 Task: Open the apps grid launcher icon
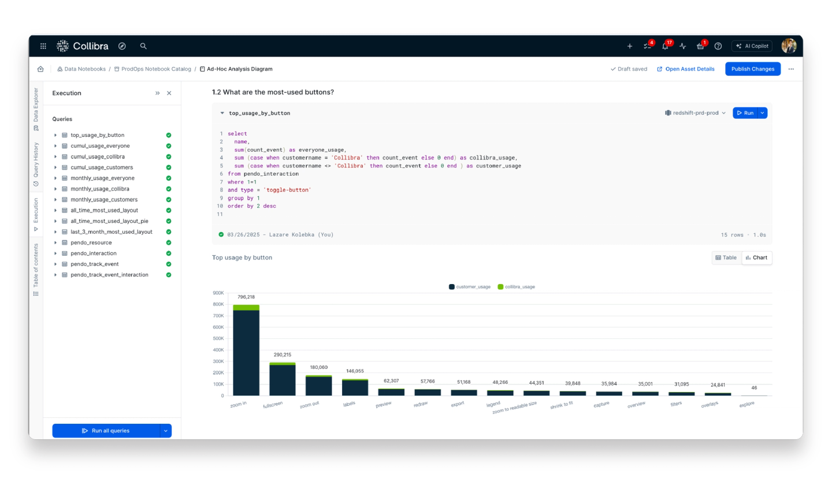click(x=43, y=46)
